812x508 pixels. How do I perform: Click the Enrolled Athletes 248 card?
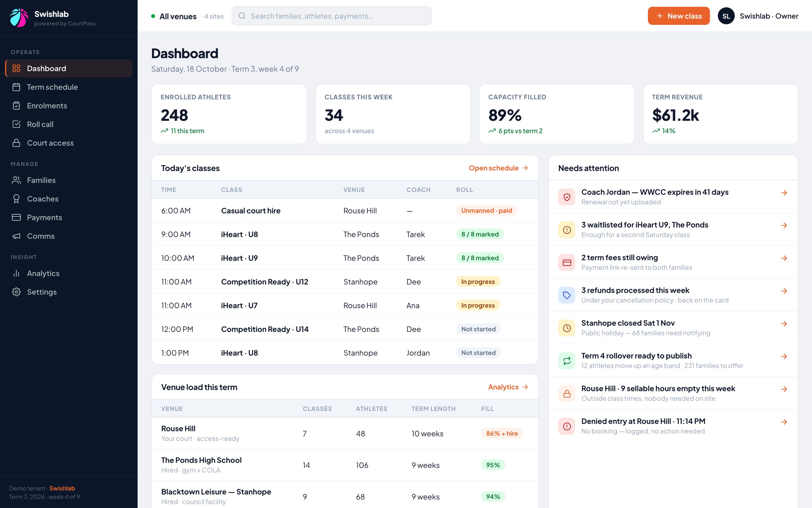point(229,114)
